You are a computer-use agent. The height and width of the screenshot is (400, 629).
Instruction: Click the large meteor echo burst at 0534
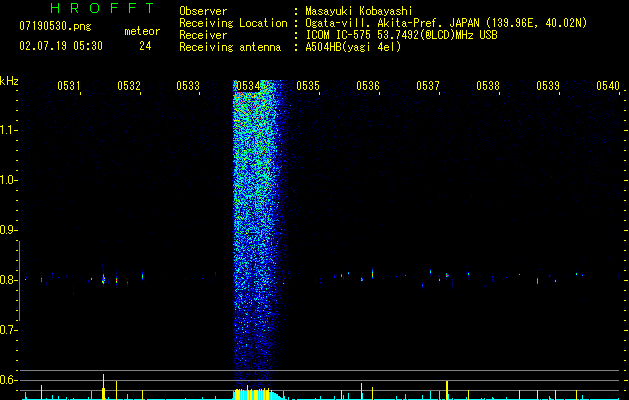[257, 233]
